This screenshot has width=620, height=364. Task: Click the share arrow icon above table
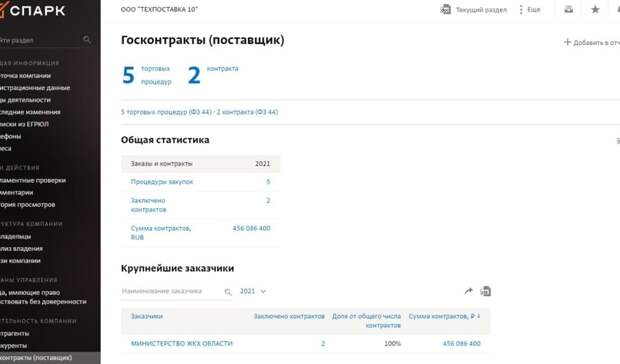pyautogui.click(x=469, y=291)
